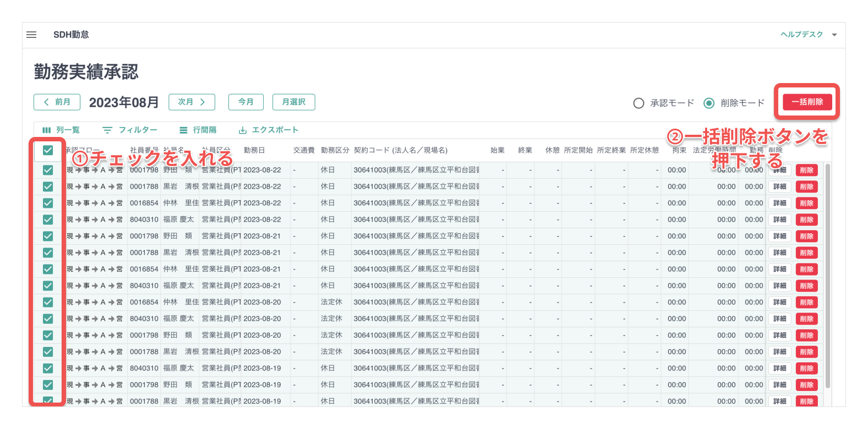This screenshot has width=868, height=429.
Task: Expand the ヘルプデスク user dropdown
Action: pyautogui.click(x=834, y=35)
